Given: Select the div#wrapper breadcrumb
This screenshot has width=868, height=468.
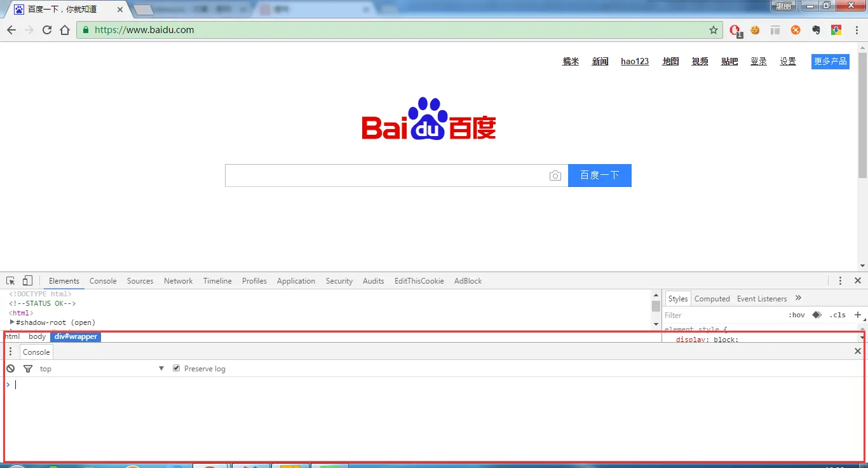Looking at the screenshot, I should click(76, 336).
